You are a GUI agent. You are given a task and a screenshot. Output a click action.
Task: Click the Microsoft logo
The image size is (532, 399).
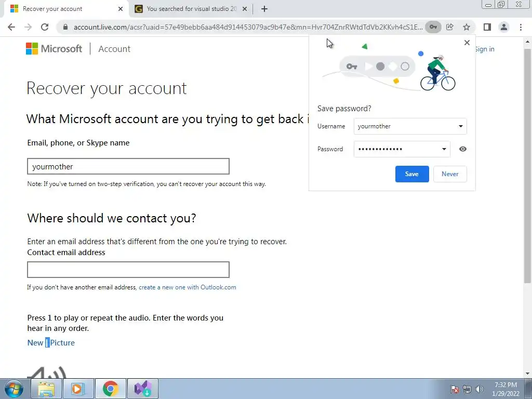(x=54, y=48)
